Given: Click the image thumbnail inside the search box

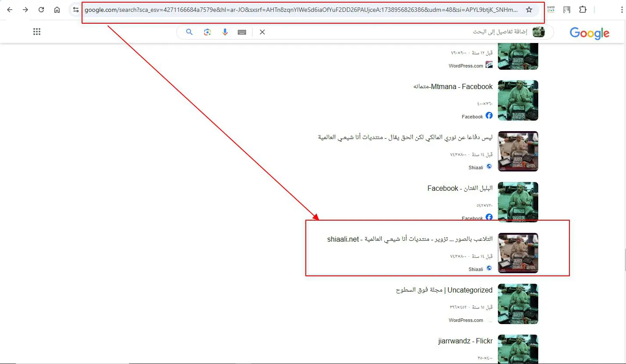Looking at the screenshot, I should (539, 32).
